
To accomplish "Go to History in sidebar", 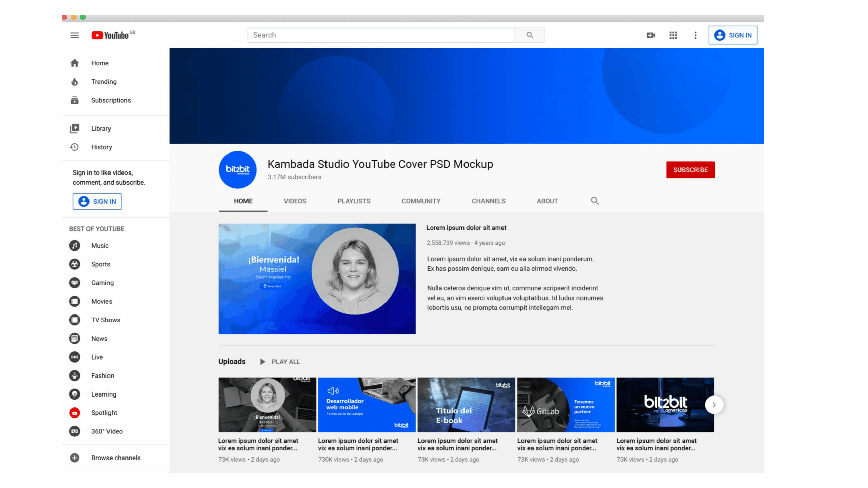I will click(101, 147).
